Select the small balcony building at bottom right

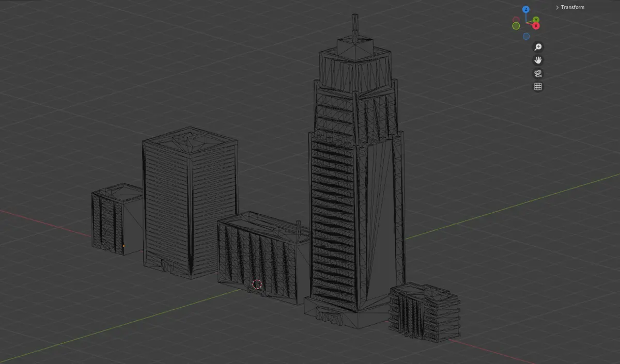tap(424, 312)
